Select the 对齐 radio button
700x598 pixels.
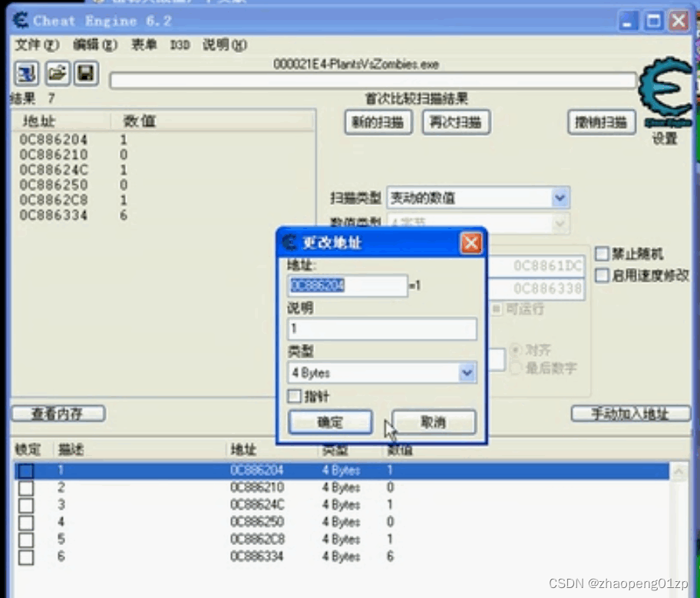[516, 350]
